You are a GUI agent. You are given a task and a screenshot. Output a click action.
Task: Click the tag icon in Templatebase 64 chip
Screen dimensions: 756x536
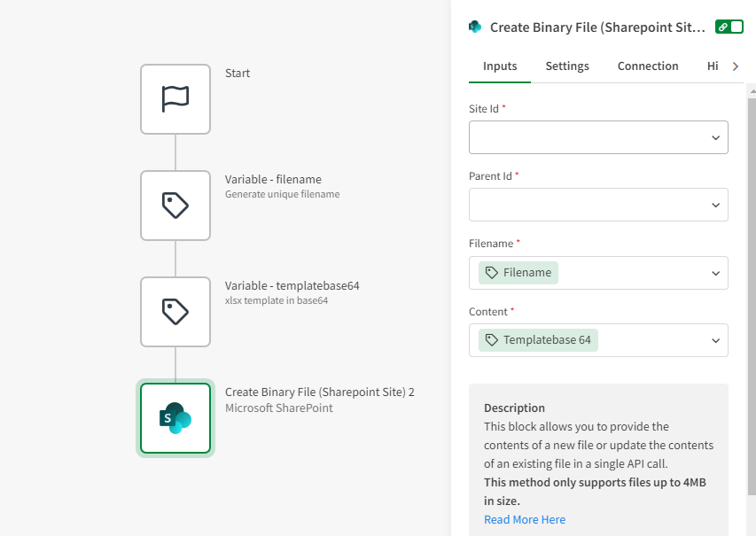(492, 340)
